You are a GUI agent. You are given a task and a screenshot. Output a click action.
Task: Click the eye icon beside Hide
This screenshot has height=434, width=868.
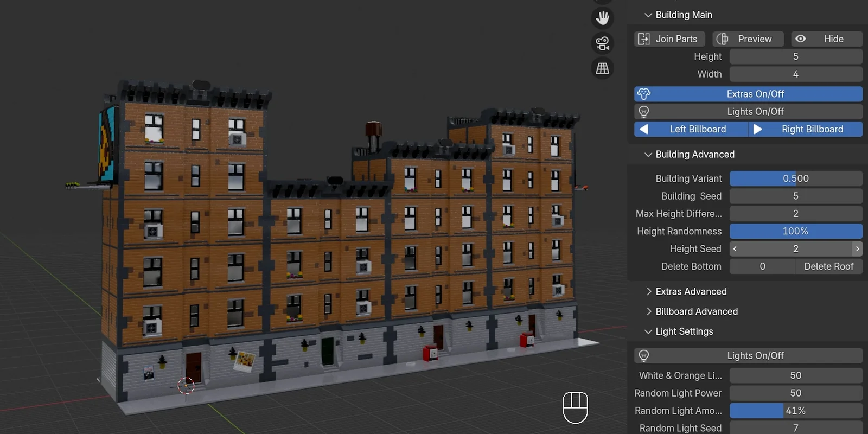(800, 39)
